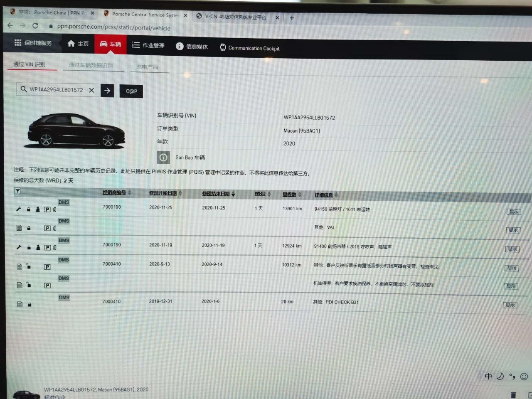
Task: Clear the VIN search field with X
Action: pyautogui.click(x=91, y=90)
